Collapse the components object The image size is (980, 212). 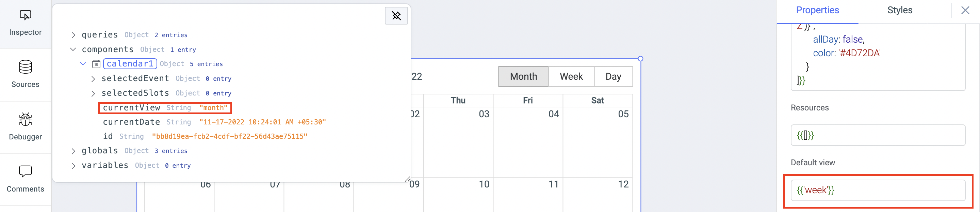[x=73, y=49]
